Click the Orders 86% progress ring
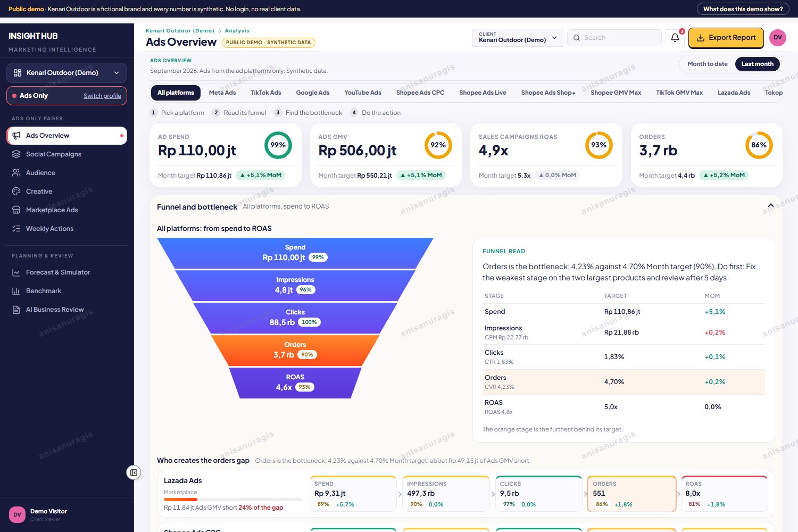The image size is (798, 532). pyautogui.click(x=759, y=145)
